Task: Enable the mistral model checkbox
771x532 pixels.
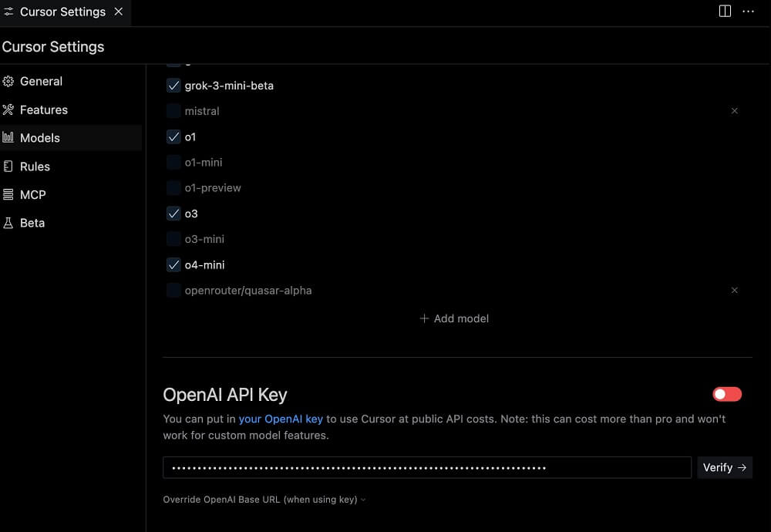Action: point(173,111)
